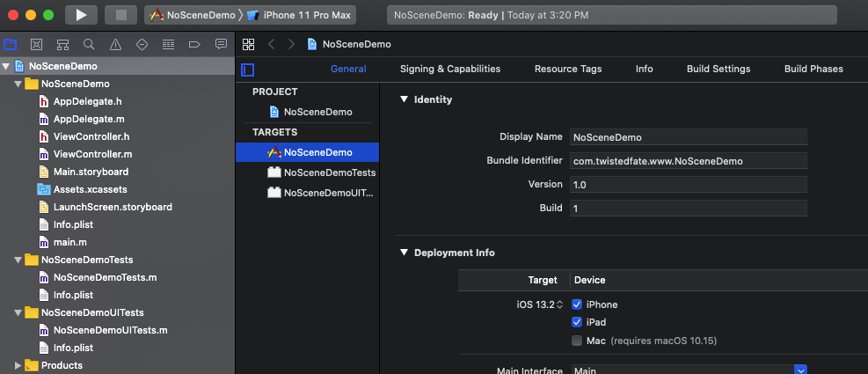Open AppDelegate.m file
This screenshot has width=868, height=374.
(x=89, y=119)
